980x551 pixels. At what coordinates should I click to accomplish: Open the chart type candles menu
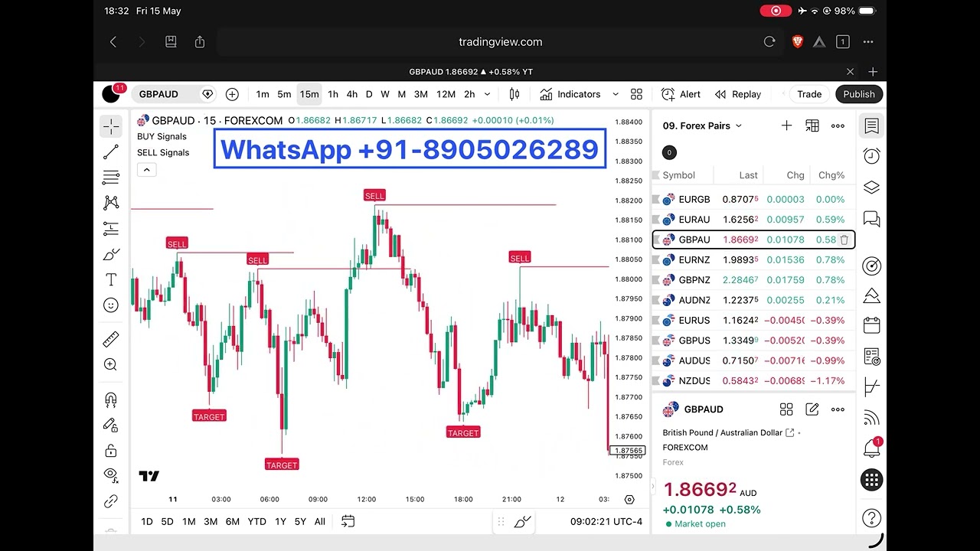click(x=514, y=94)
